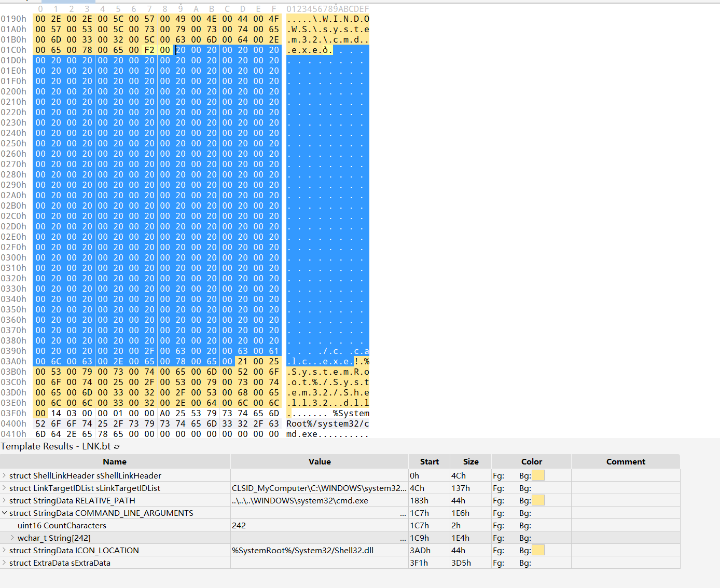Sort by the Size column header
The image size is (720, 588).
470,461
